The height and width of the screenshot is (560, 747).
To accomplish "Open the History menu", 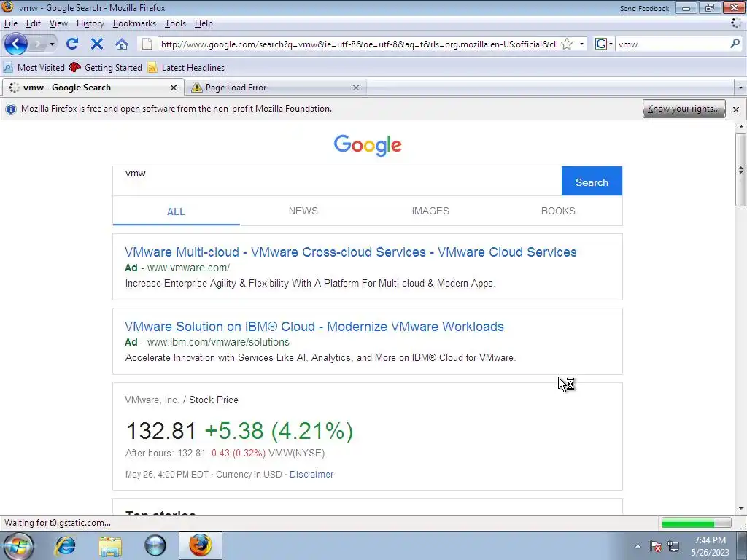I will pos(90,23).
